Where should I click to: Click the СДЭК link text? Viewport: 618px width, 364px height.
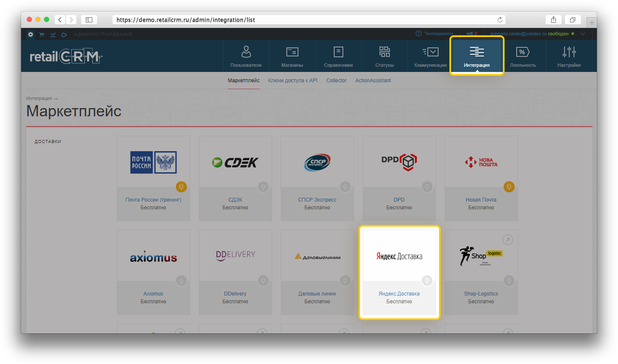[x=235, y=200]
